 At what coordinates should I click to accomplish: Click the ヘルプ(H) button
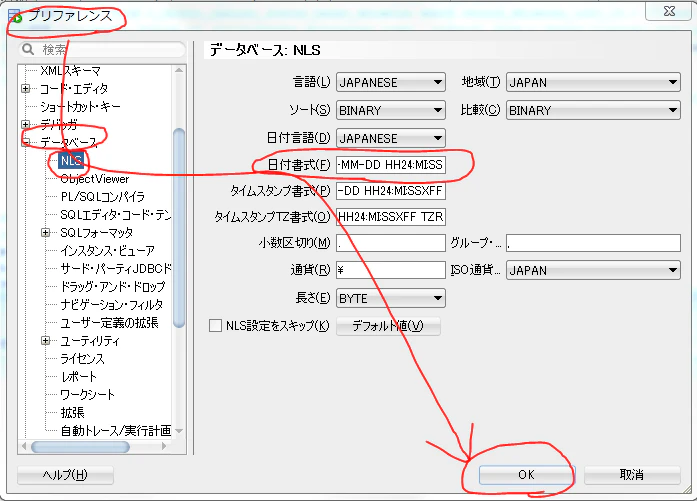(65, 475)
